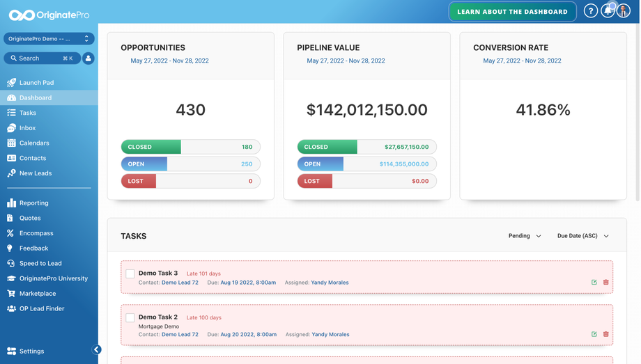Click the Pipeline Value Lost bar
Screen dimensions: 641x364
tap(366, 182)
